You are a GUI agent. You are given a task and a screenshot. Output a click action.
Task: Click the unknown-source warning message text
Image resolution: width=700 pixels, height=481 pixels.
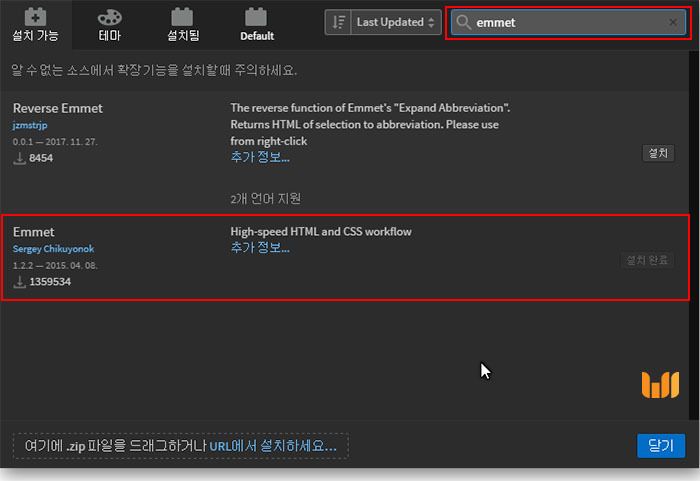point(154,70)
